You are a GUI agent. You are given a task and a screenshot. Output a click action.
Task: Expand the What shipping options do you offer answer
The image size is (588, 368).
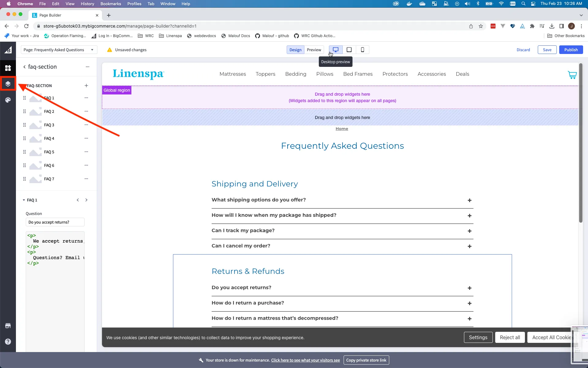pos(469,200)
